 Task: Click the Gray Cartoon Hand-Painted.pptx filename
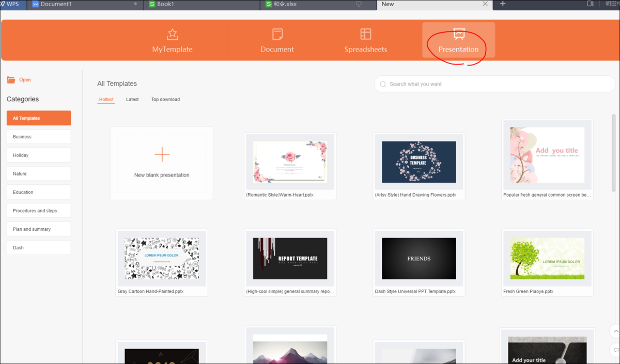[x=150, y=292]
